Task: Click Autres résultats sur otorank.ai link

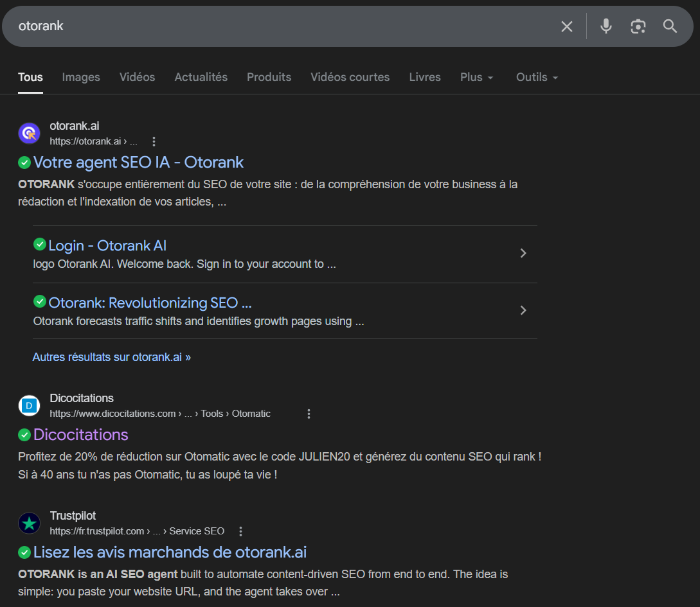Action: [x=112, y=357]
